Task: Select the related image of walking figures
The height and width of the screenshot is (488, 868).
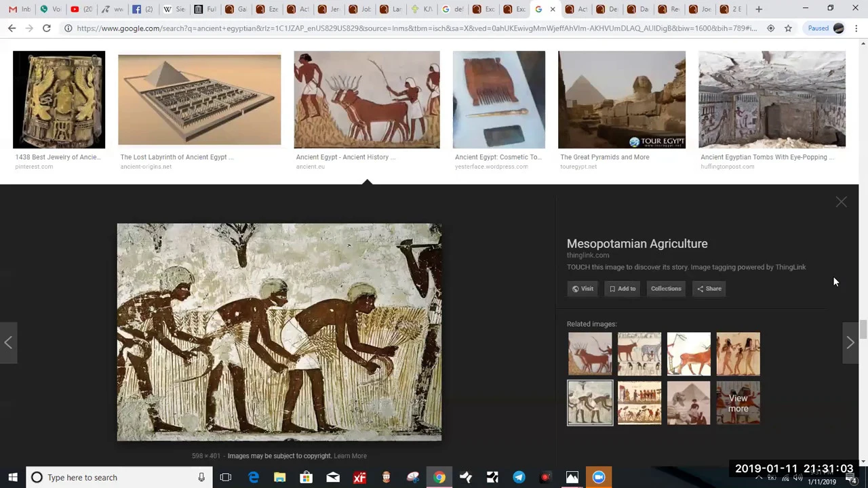Action: click(738, 354)
